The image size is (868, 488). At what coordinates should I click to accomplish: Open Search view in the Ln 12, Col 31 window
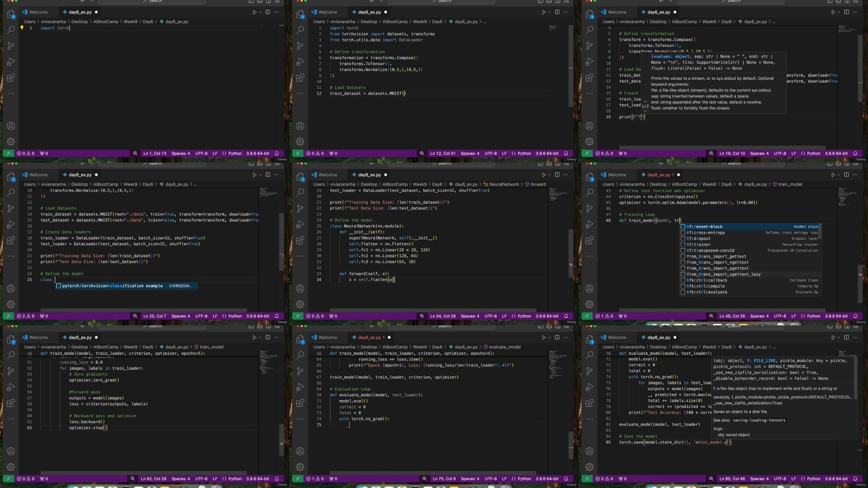pyautogui.click(x=300, y=30)
